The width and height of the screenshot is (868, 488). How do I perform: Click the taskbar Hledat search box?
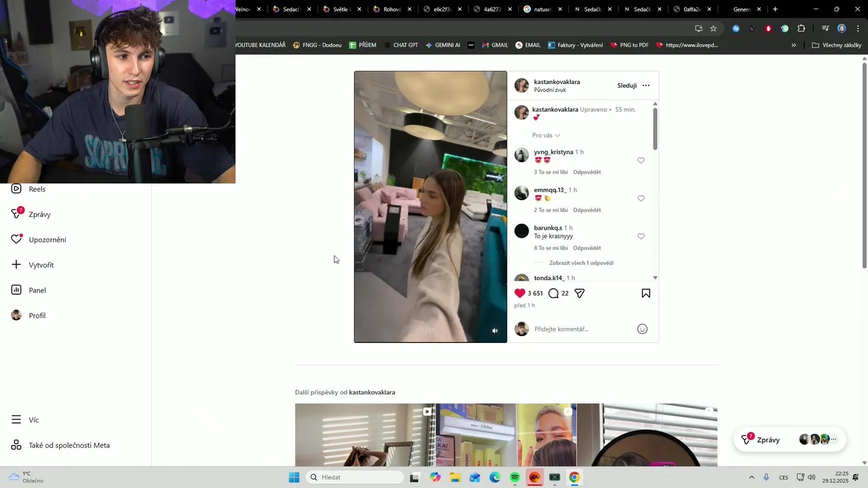(x=355, y=477)
